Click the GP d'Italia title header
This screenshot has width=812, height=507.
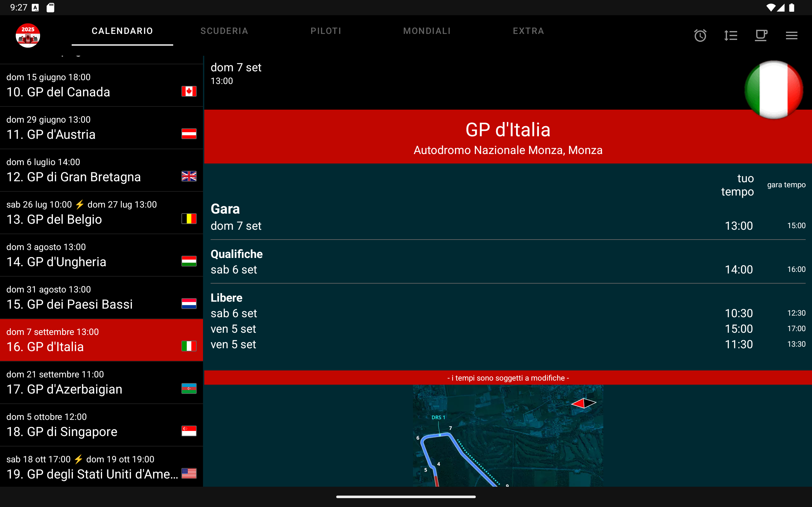pyautogui.click(x=508, y=130)
